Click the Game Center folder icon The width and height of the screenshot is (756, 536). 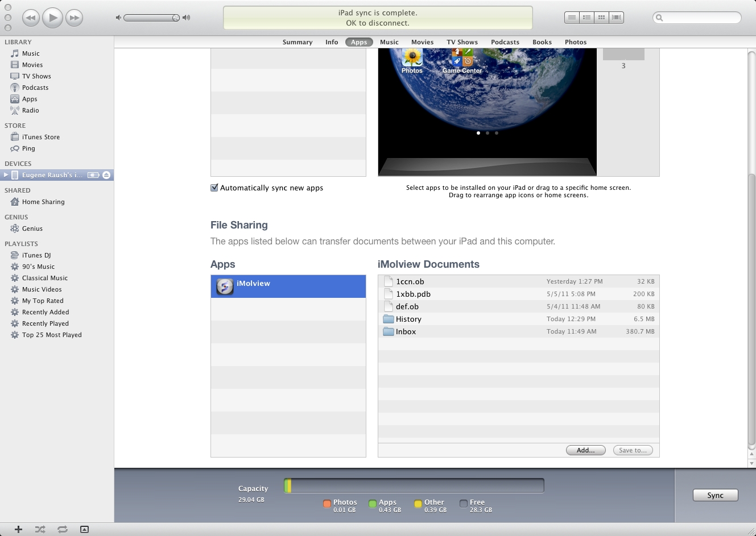click(462, 61)
